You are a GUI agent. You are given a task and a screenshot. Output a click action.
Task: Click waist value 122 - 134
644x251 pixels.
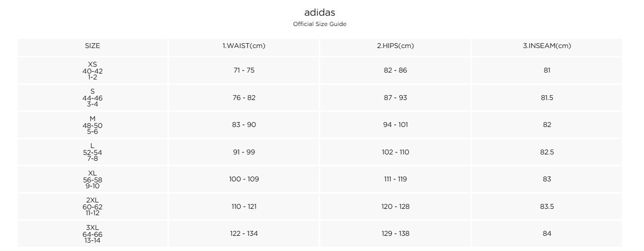coord(244,234)
